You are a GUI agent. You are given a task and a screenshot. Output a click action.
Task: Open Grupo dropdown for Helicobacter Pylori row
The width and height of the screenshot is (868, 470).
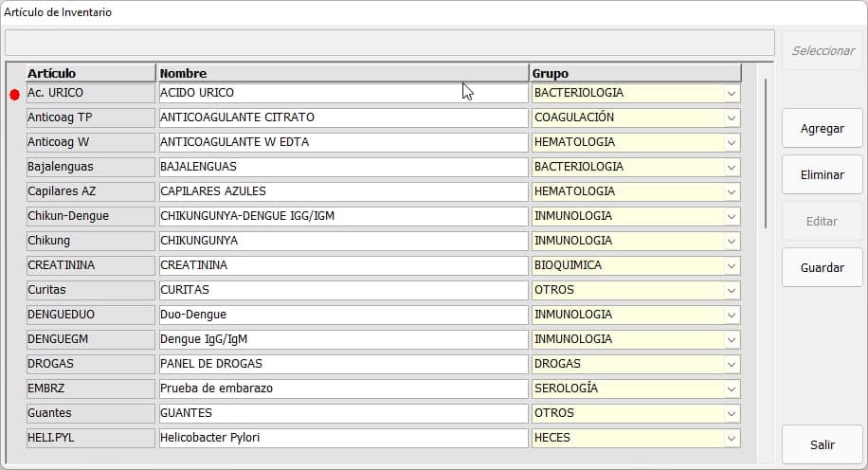[x=732, y=438]
